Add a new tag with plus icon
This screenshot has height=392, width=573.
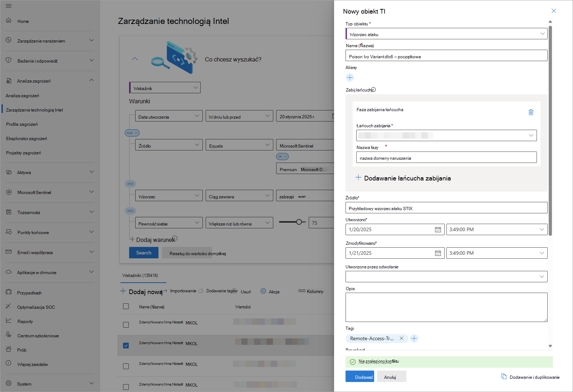414,338
